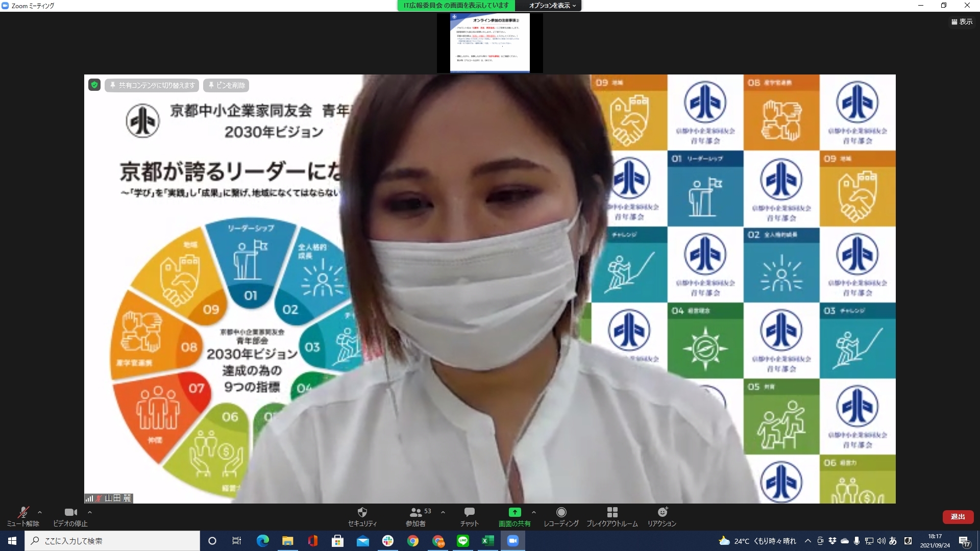This screenshot has height=551, width=980.
Task: Open volume speaker tray icon
Action: (x=881, y=541)
